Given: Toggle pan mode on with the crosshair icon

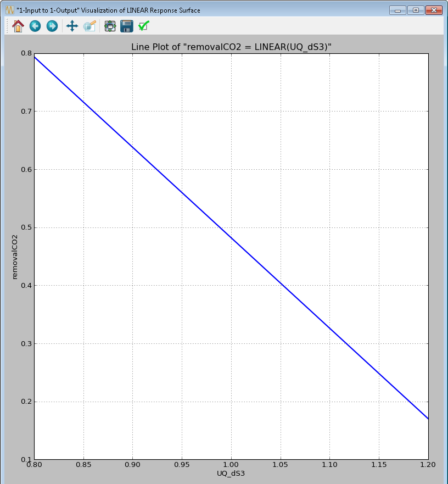Looking at the screenshot, I should 72,26.
